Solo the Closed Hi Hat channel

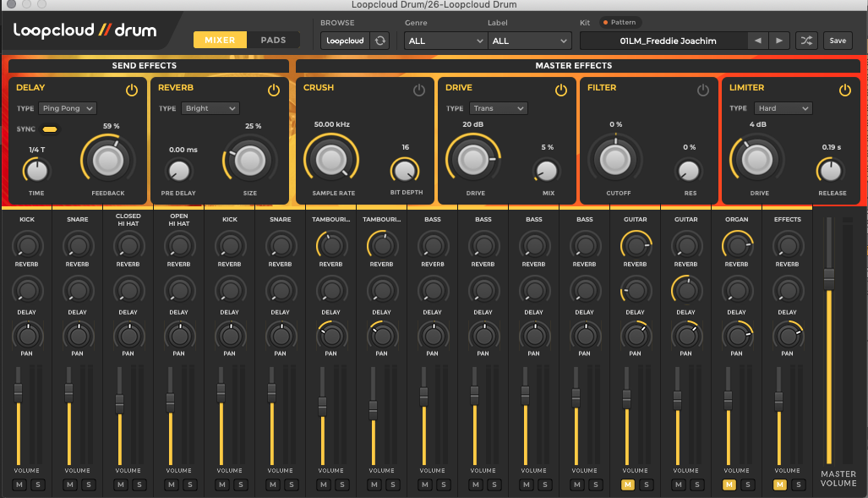(139, 484)
